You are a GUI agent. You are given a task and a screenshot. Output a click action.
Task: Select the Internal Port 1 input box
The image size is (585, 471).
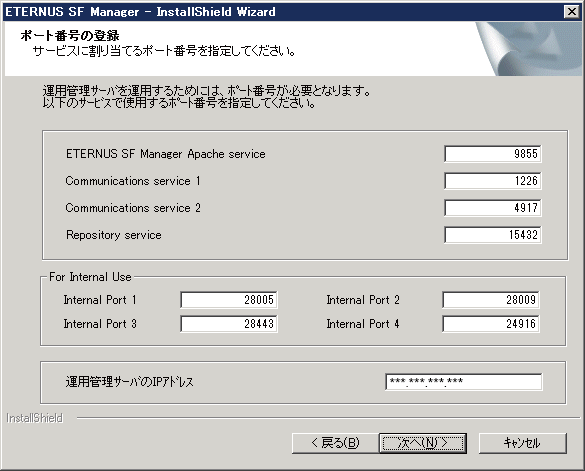(229, 300)
